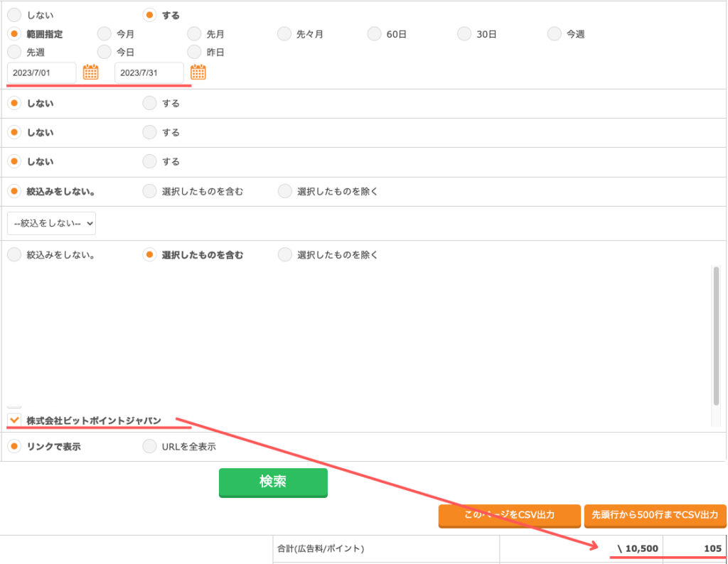Select the 昨日 option

coord(193,52)
